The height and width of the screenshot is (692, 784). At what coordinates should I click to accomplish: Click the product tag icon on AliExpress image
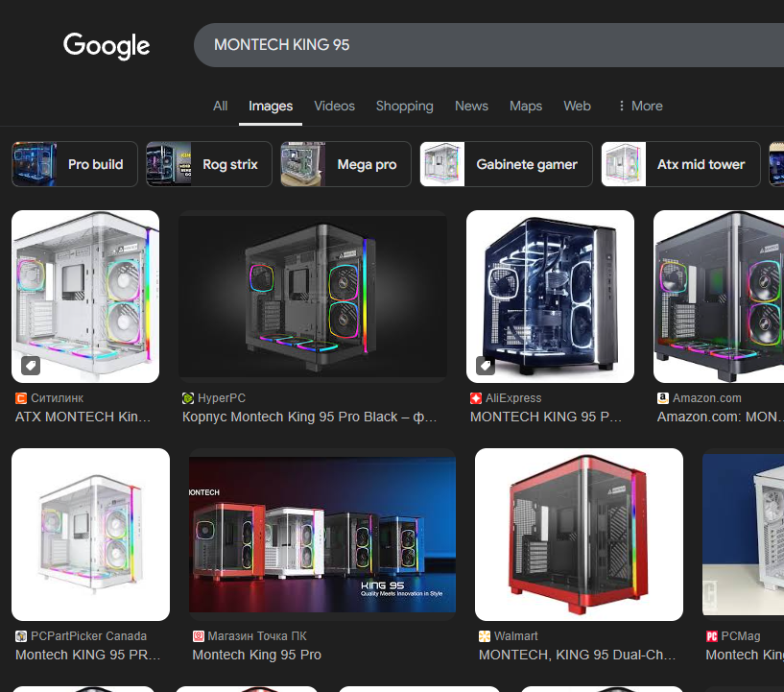tap(486, 366)
